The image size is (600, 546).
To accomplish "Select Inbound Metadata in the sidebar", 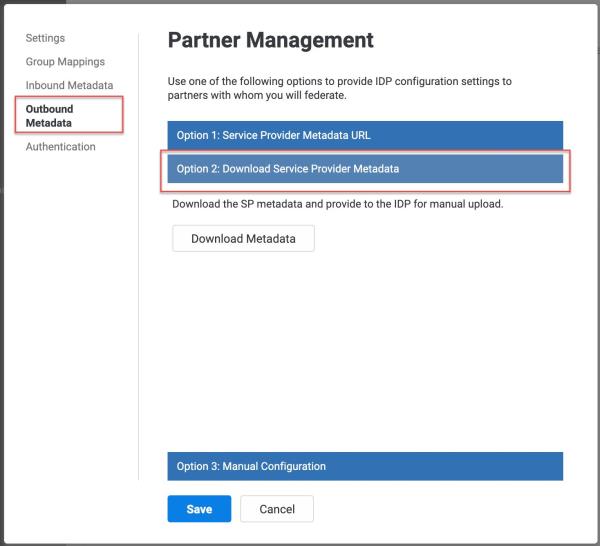I will pos(69,85).
